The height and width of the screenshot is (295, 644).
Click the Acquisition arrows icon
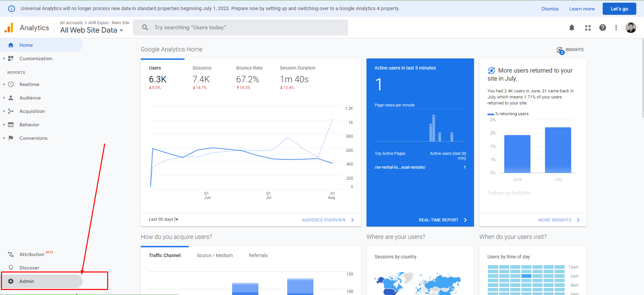click(11, 111)
